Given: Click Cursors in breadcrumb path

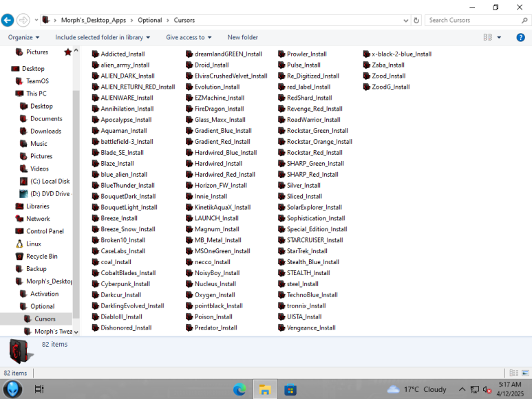Looking at the screenshot, I should click(184, 21).
